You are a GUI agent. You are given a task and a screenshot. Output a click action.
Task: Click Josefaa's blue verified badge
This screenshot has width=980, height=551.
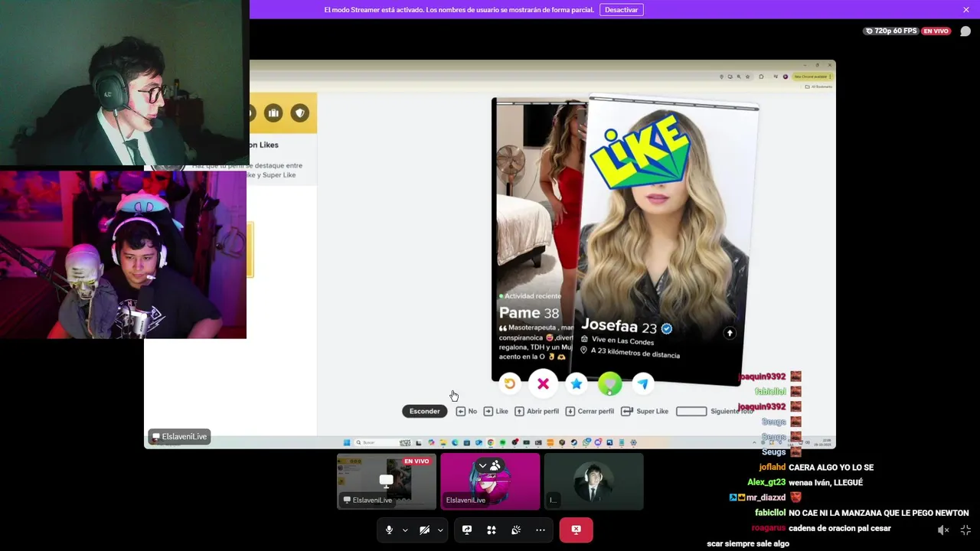667,328
